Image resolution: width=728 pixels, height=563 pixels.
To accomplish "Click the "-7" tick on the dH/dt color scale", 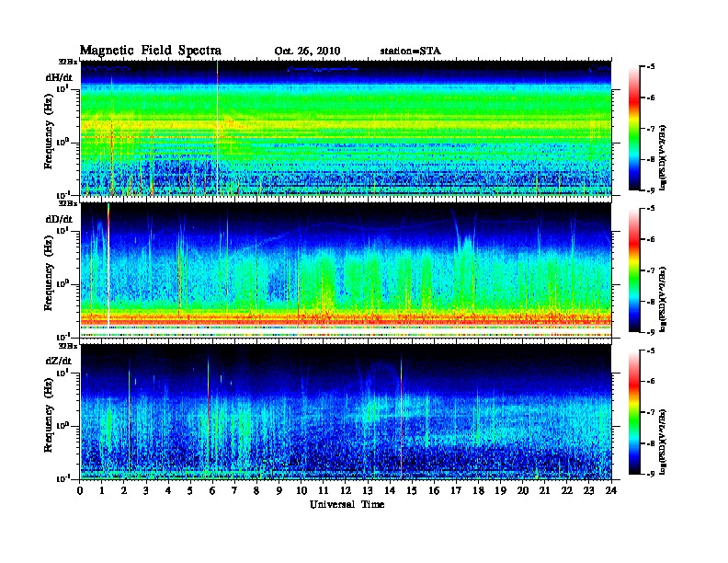I will [x=651, y=129].
